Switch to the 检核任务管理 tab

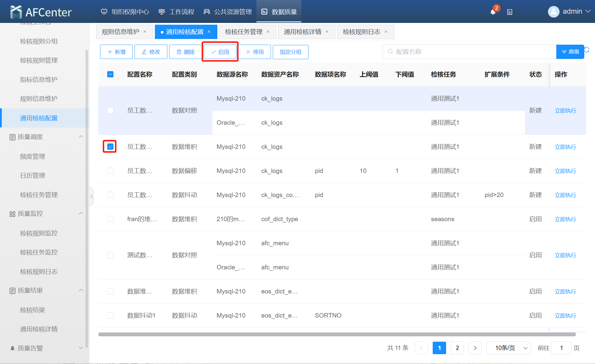click(244, 32)
